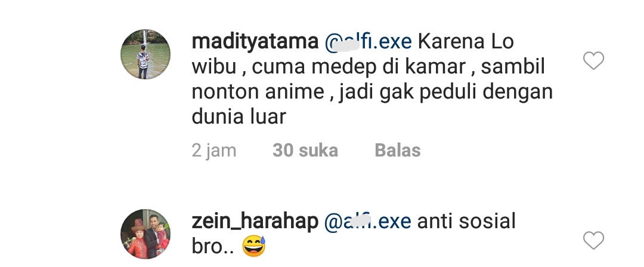Screen dimensions: 644x267
Task: Visit the zein_harahap username profile
Action: [255, 222]
